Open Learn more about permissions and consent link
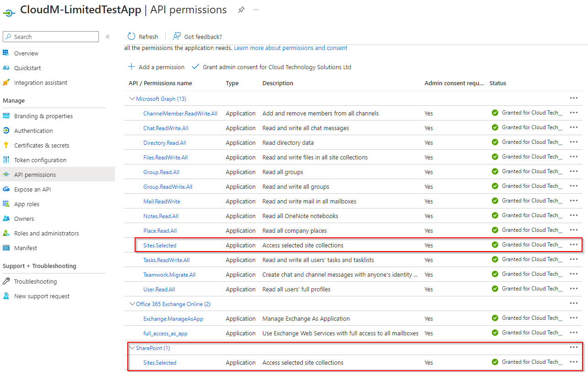Viewport: 588px width, 372px height. pyautogui.click(x=291, y=48)
